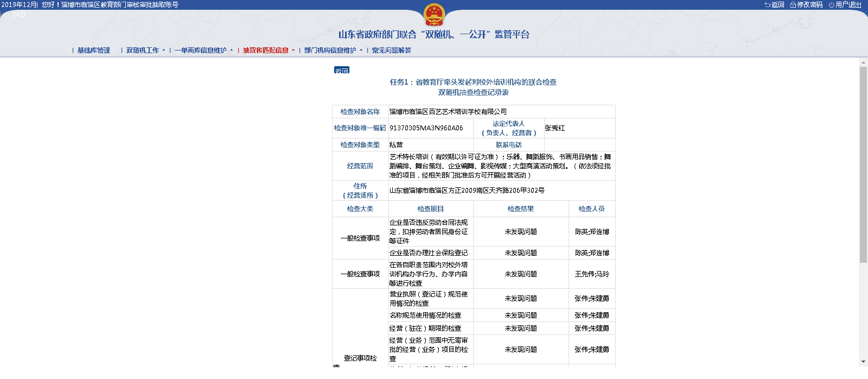This screenshot has height=379, width=868.
Task: Click the platform title 山东省政府部门联合 heading
Action: [x=433, y=35]
